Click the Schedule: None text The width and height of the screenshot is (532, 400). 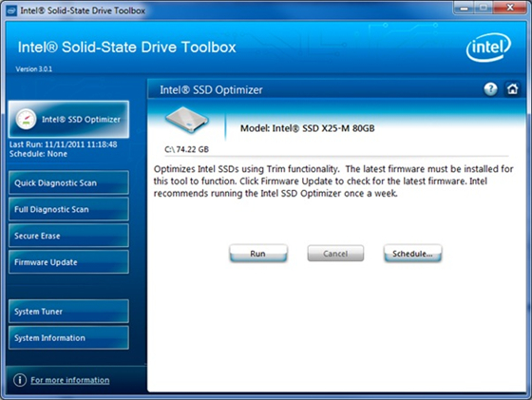(x=38, y=154)
